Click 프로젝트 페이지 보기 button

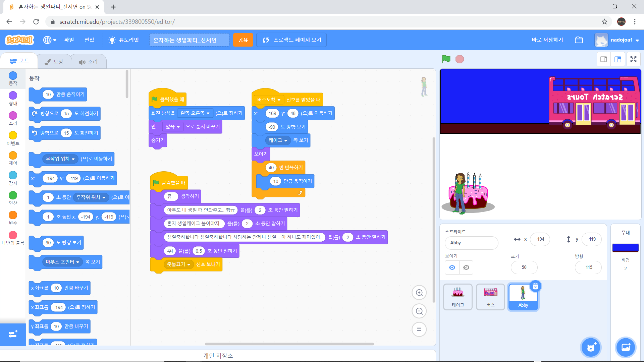[291, 40]
